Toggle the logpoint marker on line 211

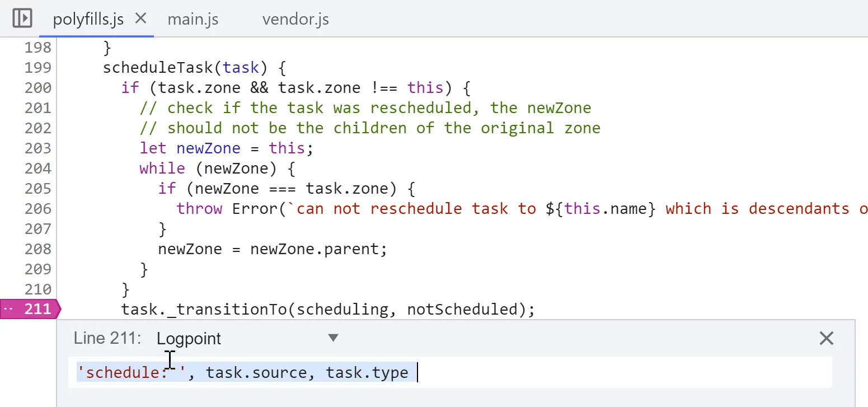31,309
